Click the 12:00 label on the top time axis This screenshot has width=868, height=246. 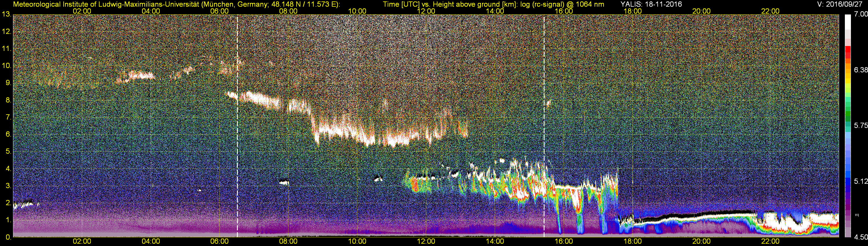[426, 11]
